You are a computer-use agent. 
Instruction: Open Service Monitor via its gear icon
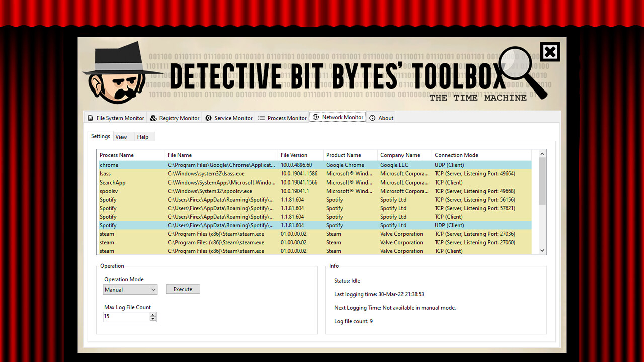pyautogui.click(x=208, y=118)
